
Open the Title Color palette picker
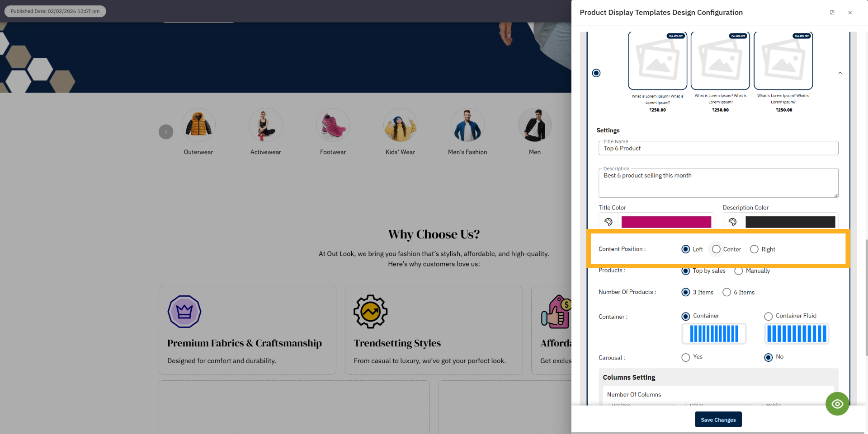(x=608, y=222)
